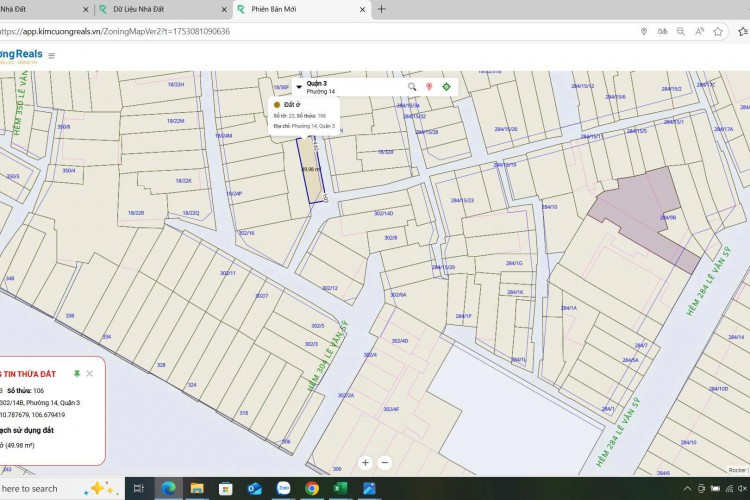
Task: Bookmark this page with the star icon
Action: pos(718,31)
